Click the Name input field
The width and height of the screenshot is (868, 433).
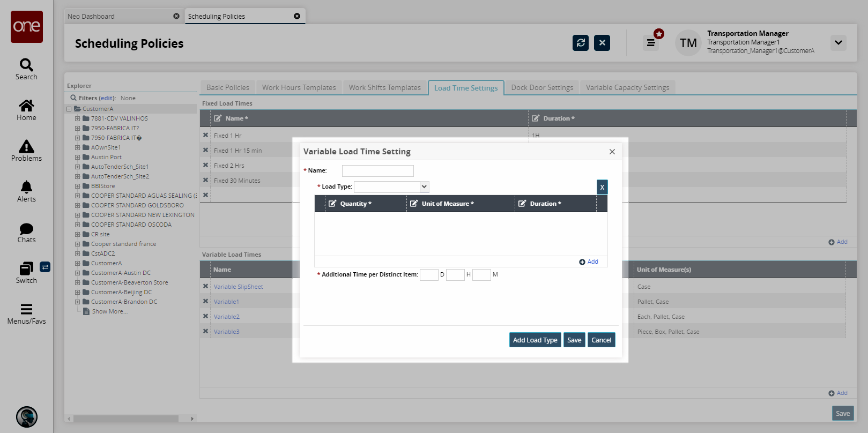pyautogui.click(x=377, y=171)
